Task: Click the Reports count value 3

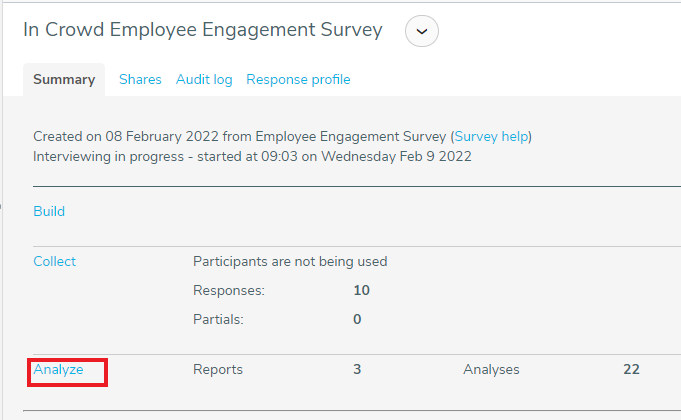Action: pyautogui.click(x=357, y=369)
